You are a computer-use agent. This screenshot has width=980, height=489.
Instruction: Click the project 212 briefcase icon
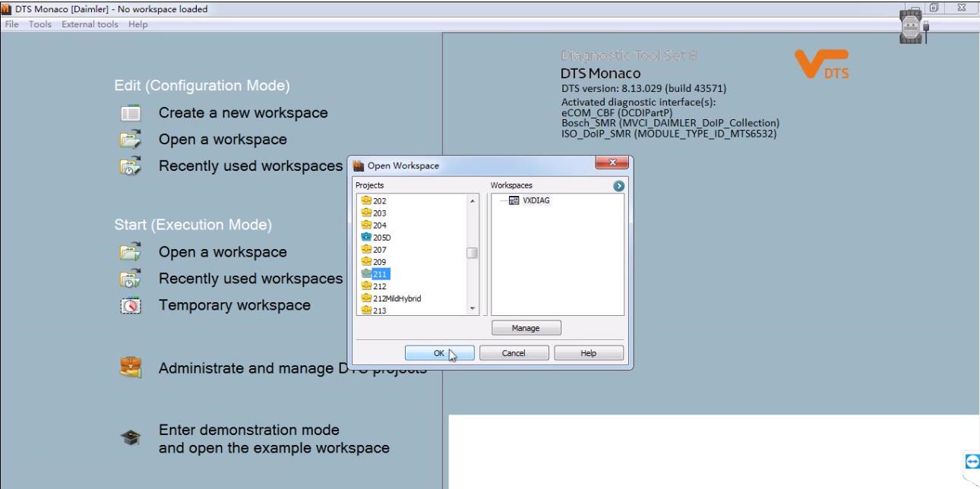point(367,286)
